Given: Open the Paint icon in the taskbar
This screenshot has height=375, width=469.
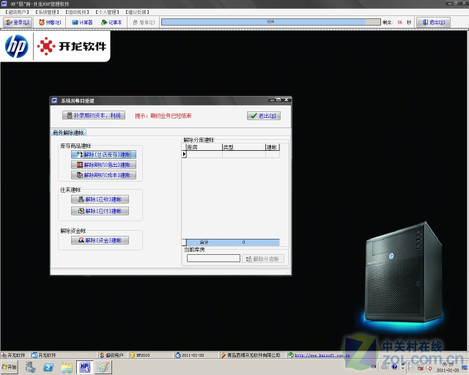Looking at the screenshot, I should (103, 367).
